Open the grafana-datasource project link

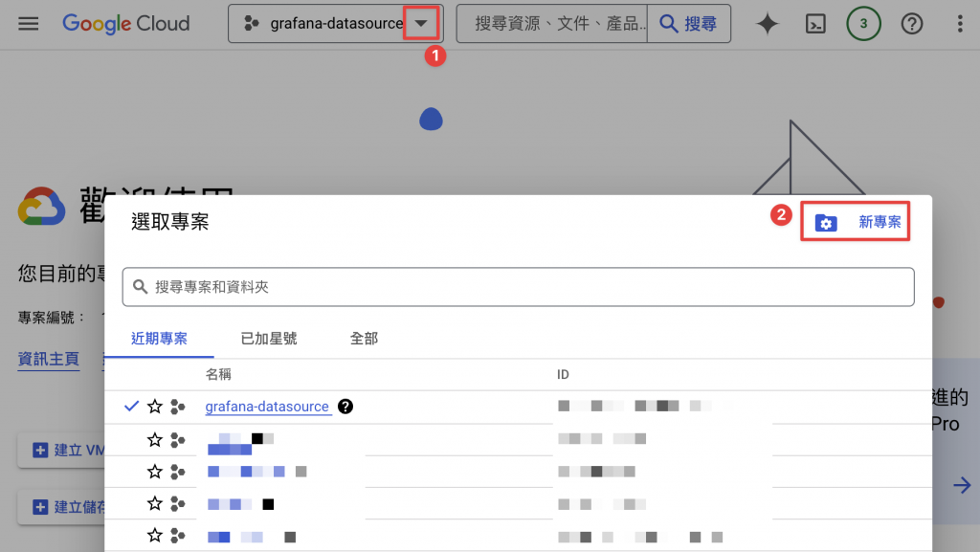267,407
